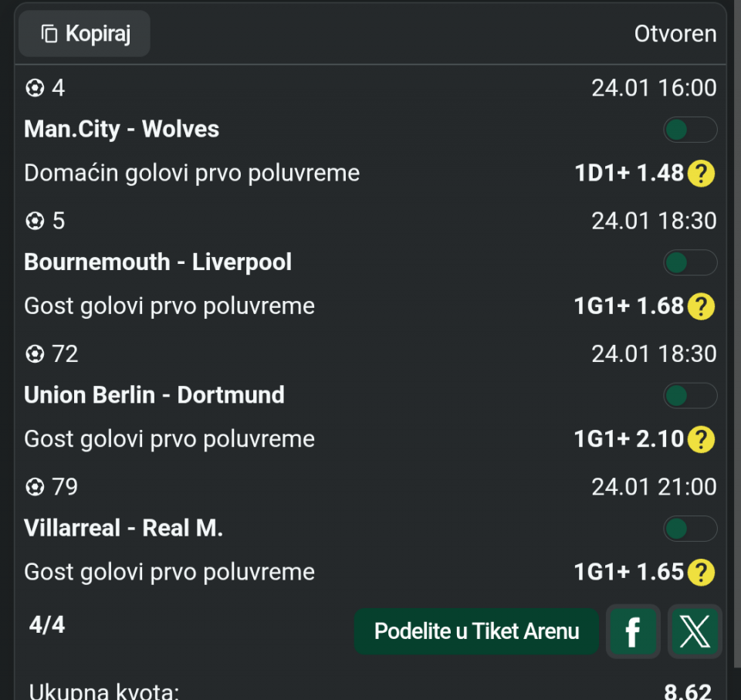Click the Union Berlin - Dortmund title
The height and width of the screenshot is (700, 741).
(x=154, y=395)
